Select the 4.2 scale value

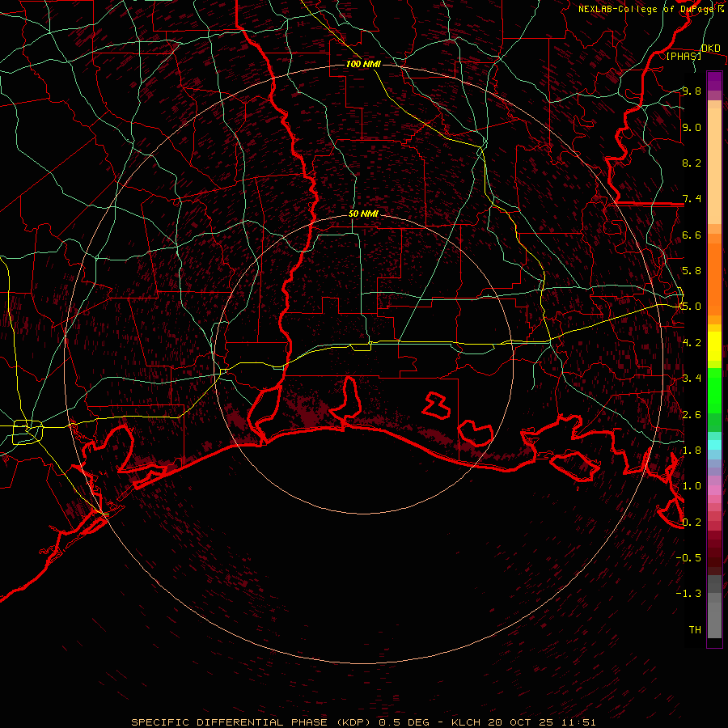692,343
